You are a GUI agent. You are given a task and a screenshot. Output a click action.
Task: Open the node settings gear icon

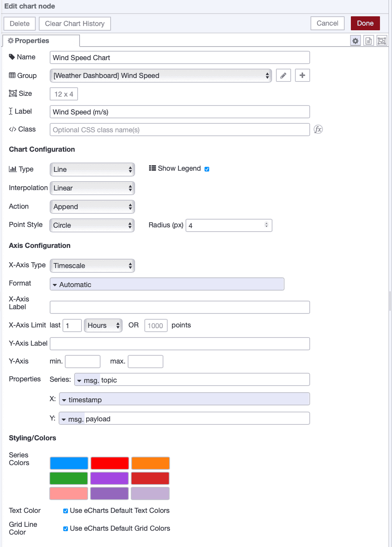[355, 41]
